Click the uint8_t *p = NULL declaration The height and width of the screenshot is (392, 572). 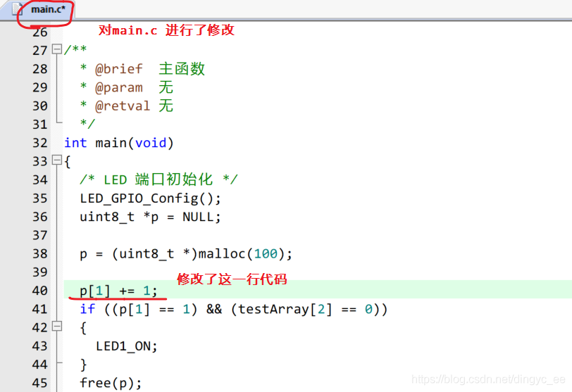point(150,217)
